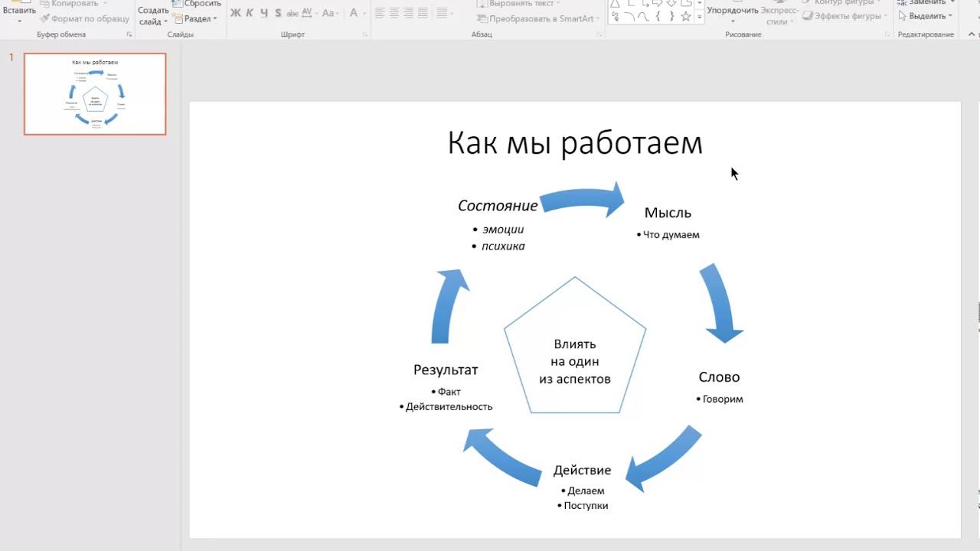Center the text alignment

click(394, 13)
